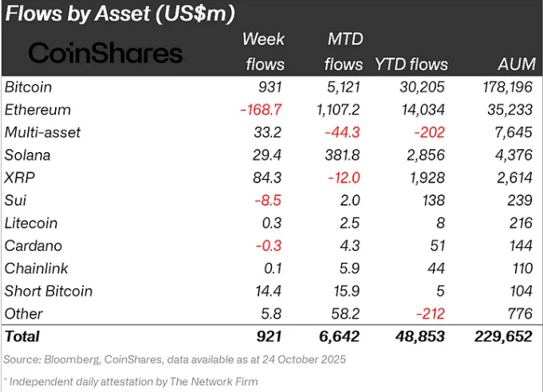Click the Short Bitcoin row label
543x392 pixels.
point(48,291)
